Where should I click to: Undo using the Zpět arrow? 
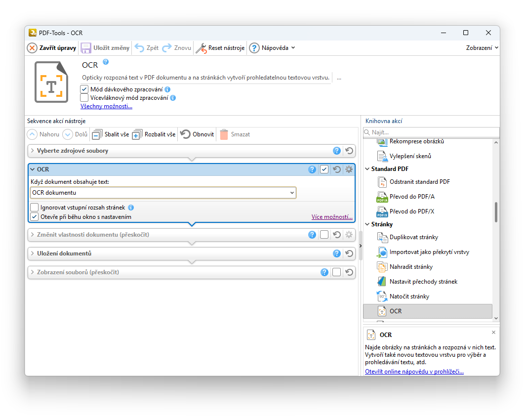tap(139, 48)
